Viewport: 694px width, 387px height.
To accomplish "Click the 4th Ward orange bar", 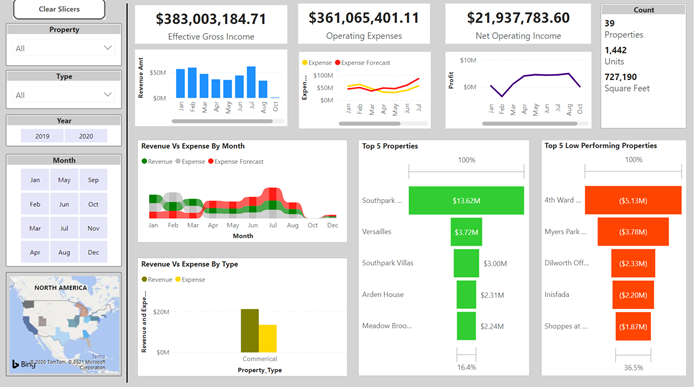I will 633,200.
